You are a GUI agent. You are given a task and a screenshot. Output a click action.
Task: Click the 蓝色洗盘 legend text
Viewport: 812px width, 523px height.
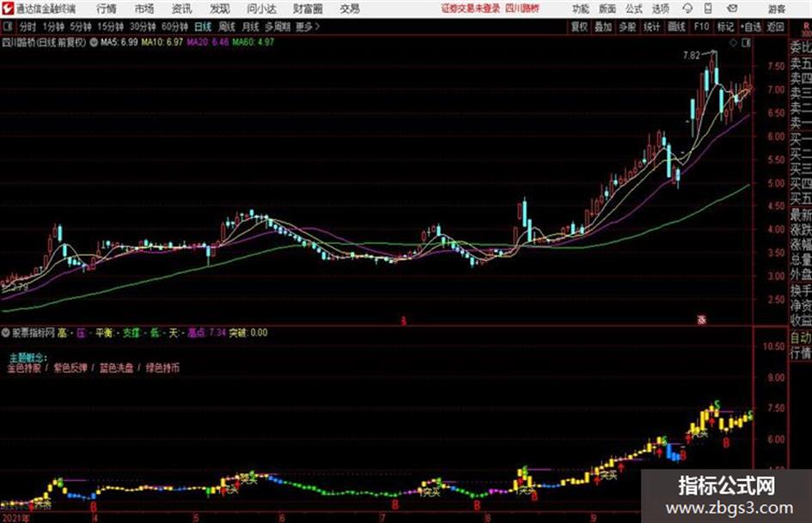pyautogui.click(x=117, y=368)
